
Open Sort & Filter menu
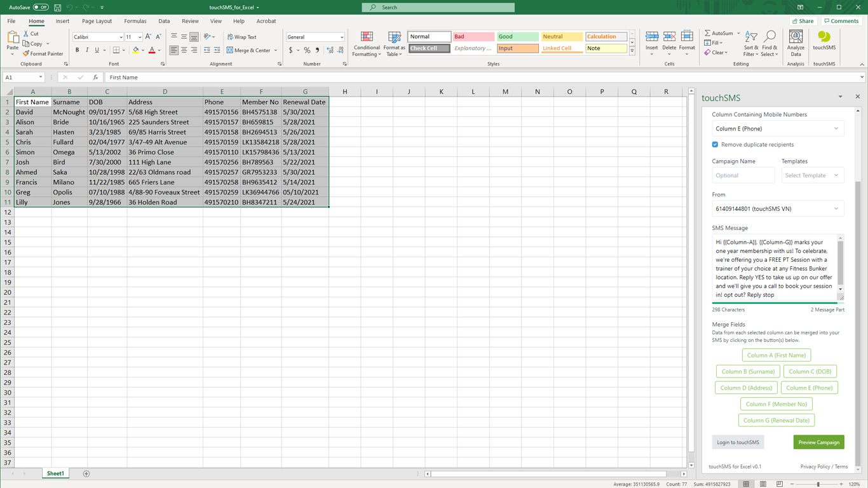(750, 43)
